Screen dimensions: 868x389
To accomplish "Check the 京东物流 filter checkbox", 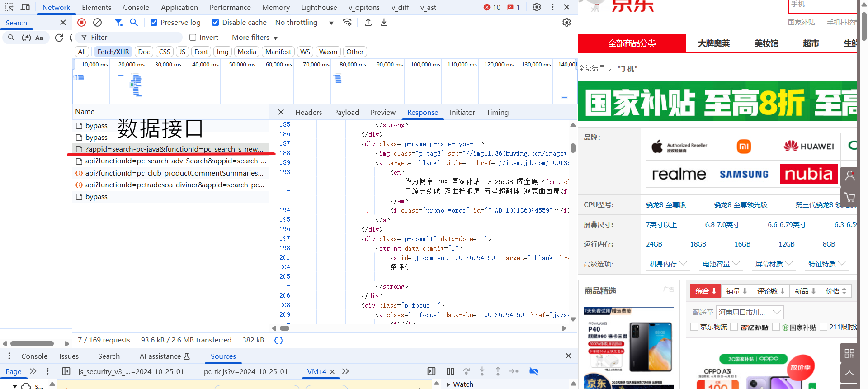I will [x=694, y=327].
